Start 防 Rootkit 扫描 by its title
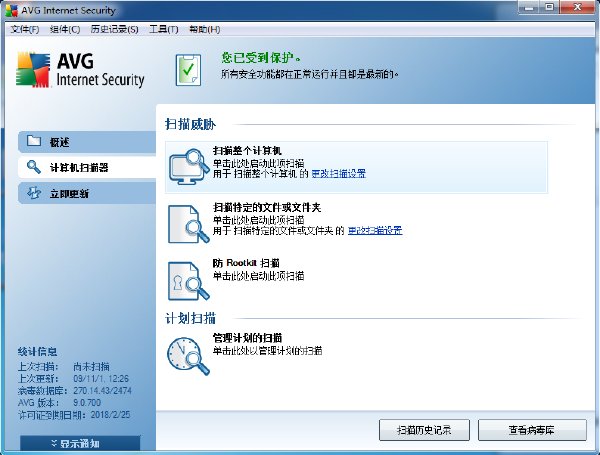The image size is (600, 455). tap(246, 263)
